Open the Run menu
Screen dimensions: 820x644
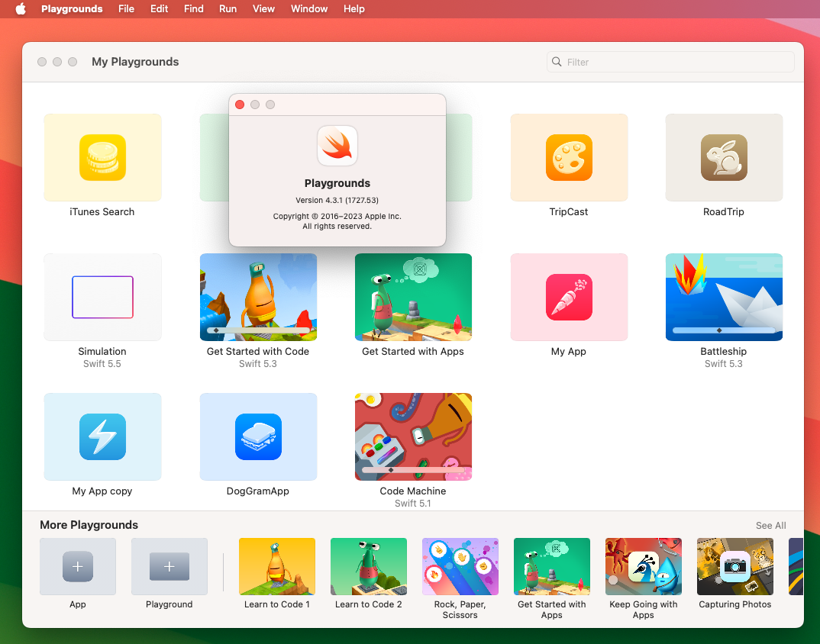[x=228, y=9]
